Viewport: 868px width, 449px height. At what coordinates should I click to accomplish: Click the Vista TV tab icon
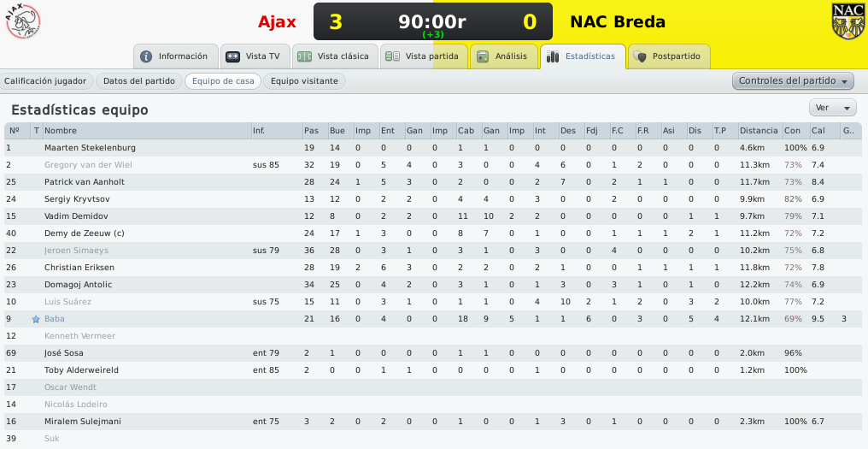(x=233, y=56)
